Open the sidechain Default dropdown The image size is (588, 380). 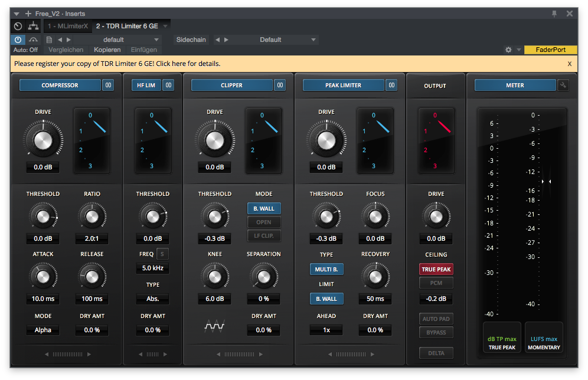pyautogui.click(x=275, y=40)
